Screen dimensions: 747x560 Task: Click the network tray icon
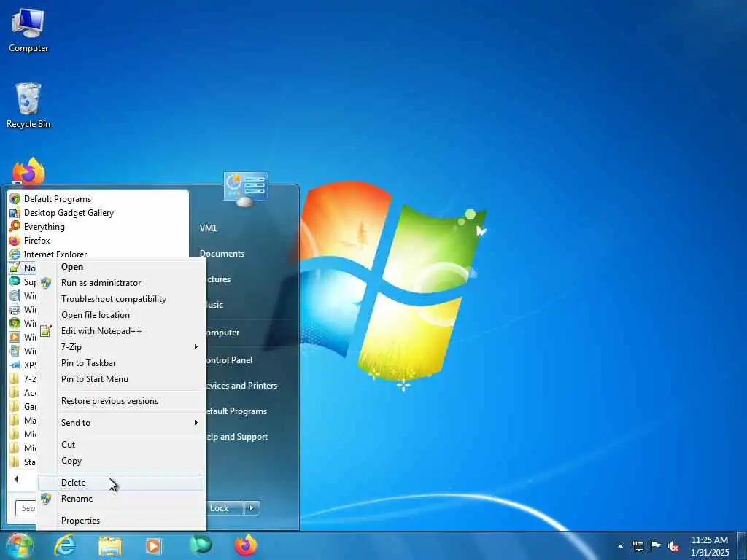pos(638,546)
